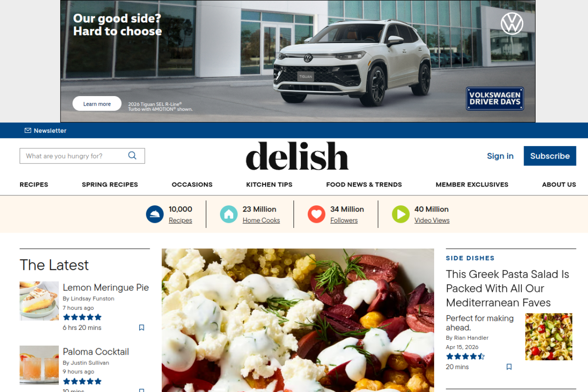Bookmark the Greek Pasta Salad recipe
Image resolution: width=588 pixels, height=392 pixels.
coord(509,367)
